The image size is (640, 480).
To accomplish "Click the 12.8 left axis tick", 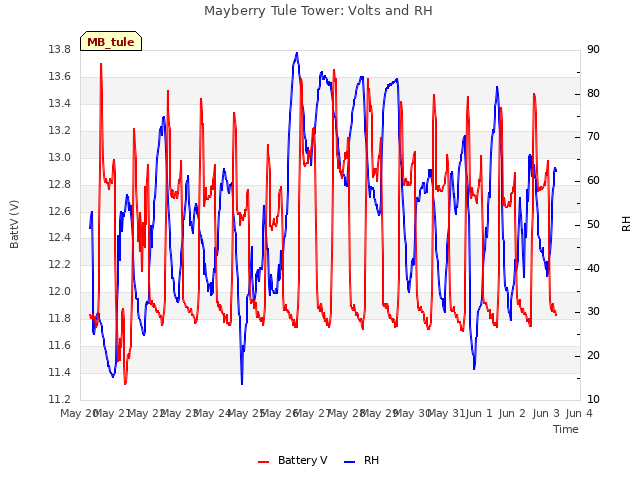I will coord(60,184).
